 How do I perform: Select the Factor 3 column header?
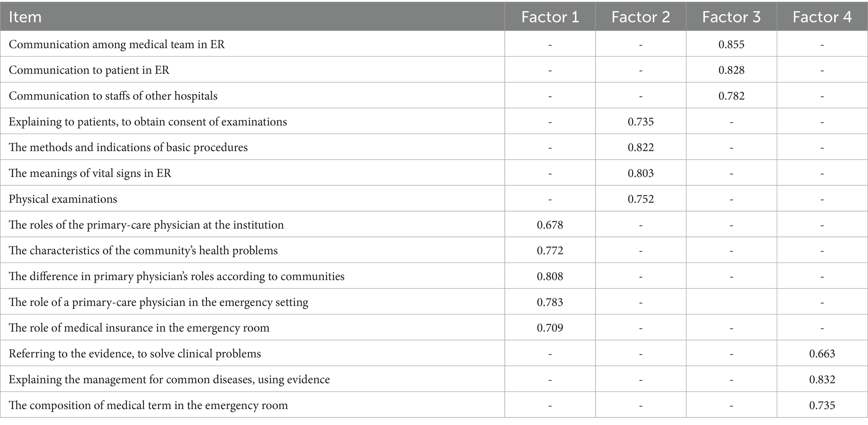[731, 17]
